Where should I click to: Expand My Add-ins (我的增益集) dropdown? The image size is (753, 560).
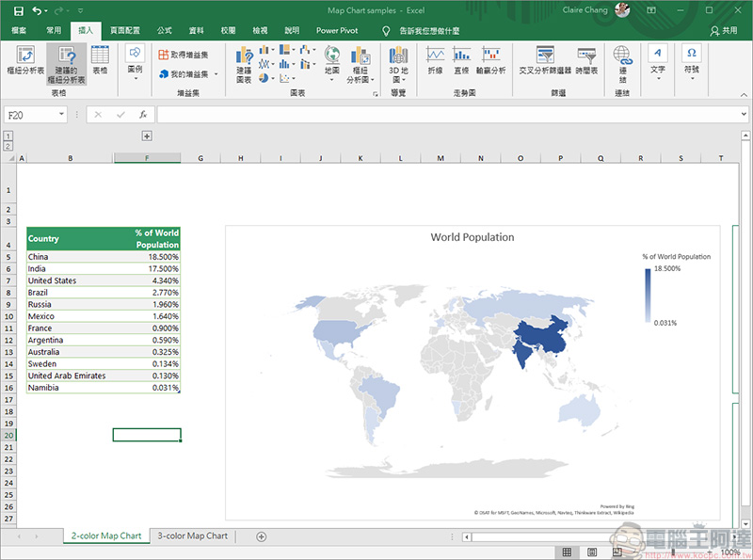(x=216, y=74)
